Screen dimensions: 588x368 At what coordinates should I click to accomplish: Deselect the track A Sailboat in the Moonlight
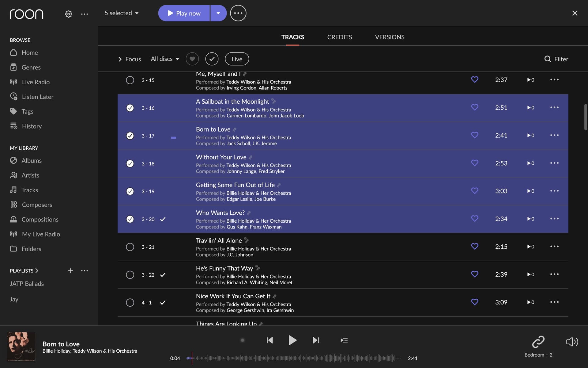(130, 108)
